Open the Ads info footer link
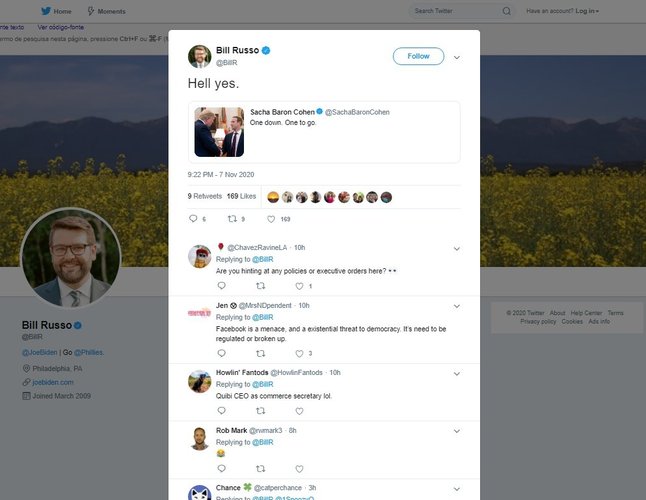Image resolution: width=646 pixels, height=500 pixels. click(599, 321)
